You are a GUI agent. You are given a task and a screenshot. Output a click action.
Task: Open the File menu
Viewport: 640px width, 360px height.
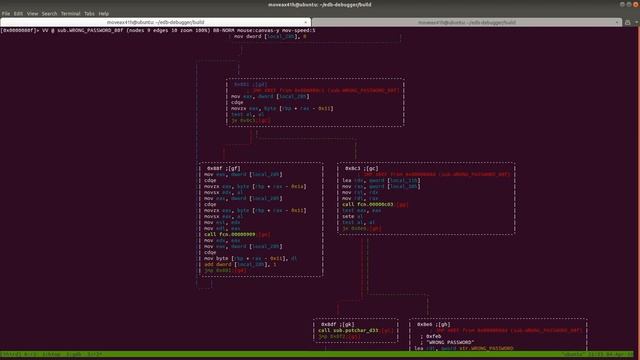click(x=6, y=13)
